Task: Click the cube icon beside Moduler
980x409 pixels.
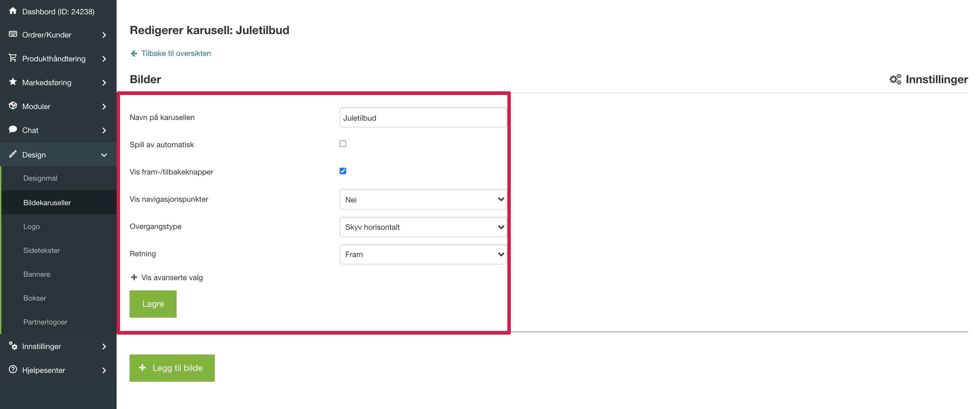Action: point(13,105)
